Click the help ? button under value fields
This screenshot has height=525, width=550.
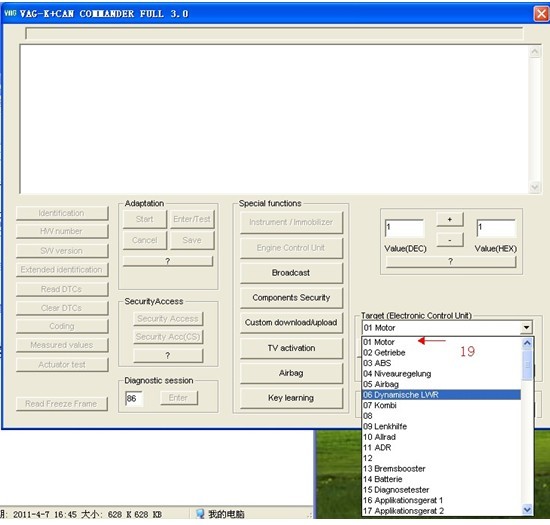coord(451,262)
